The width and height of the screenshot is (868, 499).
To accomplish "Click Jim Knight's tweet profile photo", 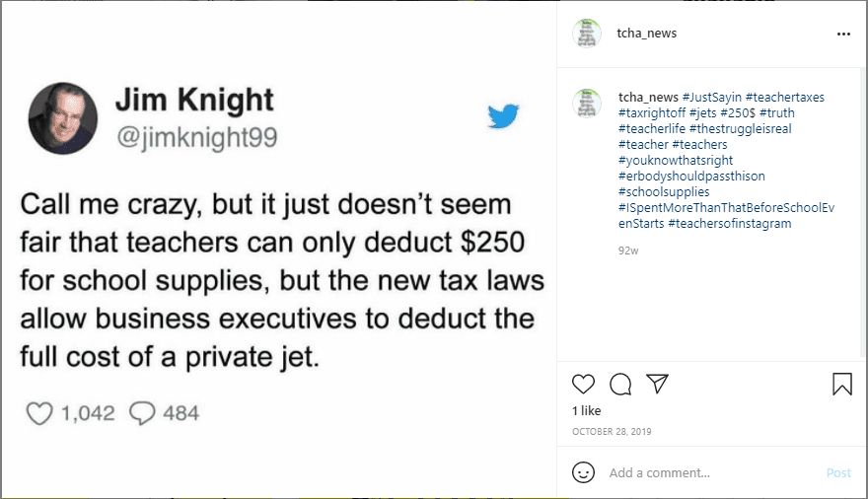I will tap(63, 118).
